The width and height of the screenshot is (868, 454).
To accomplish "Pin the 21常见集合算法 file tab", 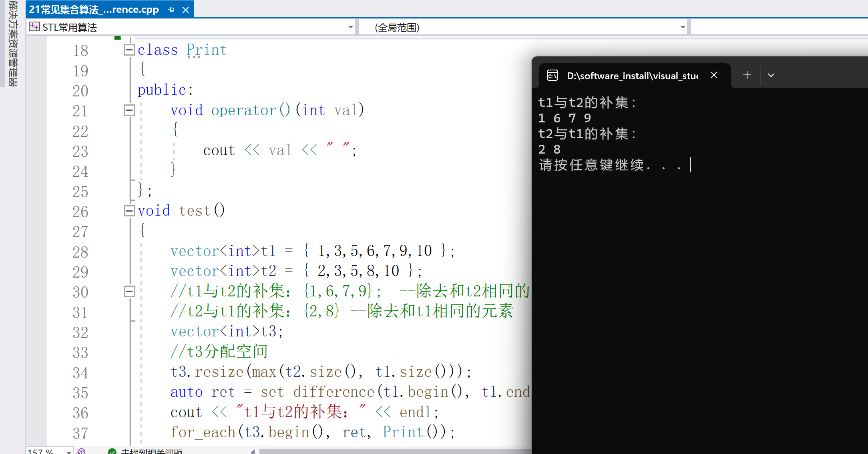I will (x=171, y=10).
